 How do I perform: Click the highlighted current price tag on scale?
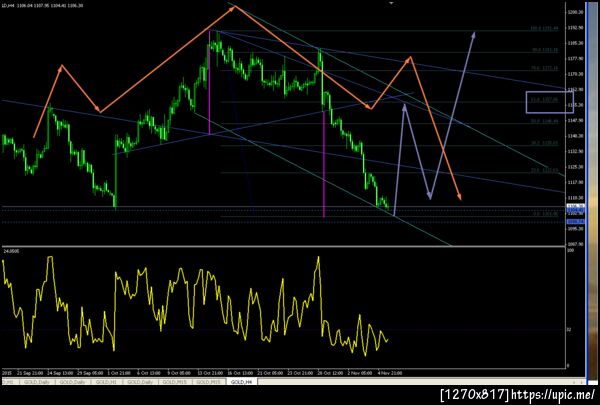pyautogui.click(x=575, y=206)
